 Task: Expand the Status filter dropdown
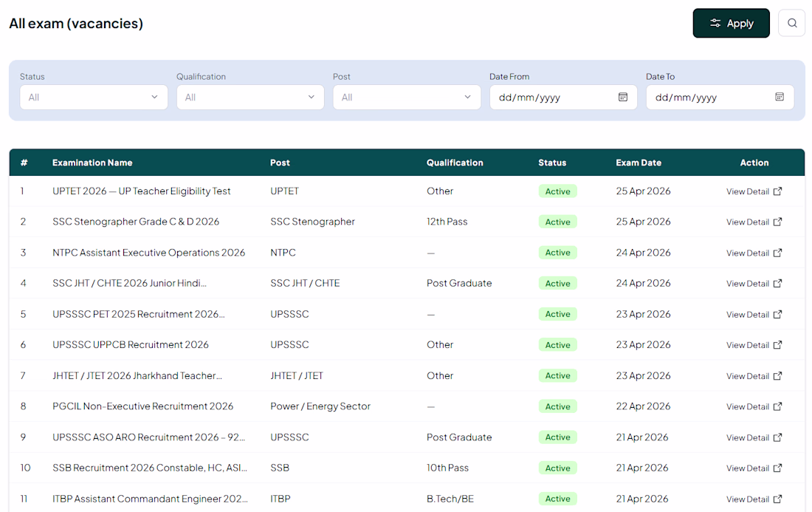pos(94,98)
